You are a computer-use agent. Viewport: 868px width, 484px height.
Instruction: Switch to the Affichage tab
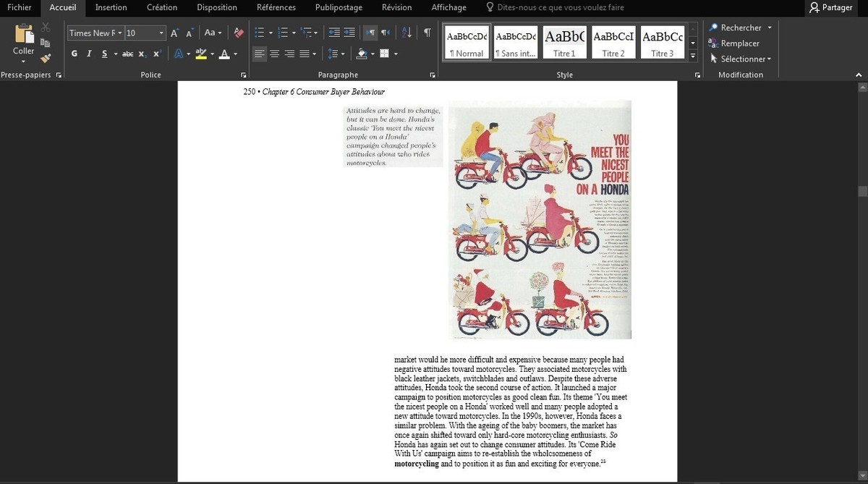448,7
